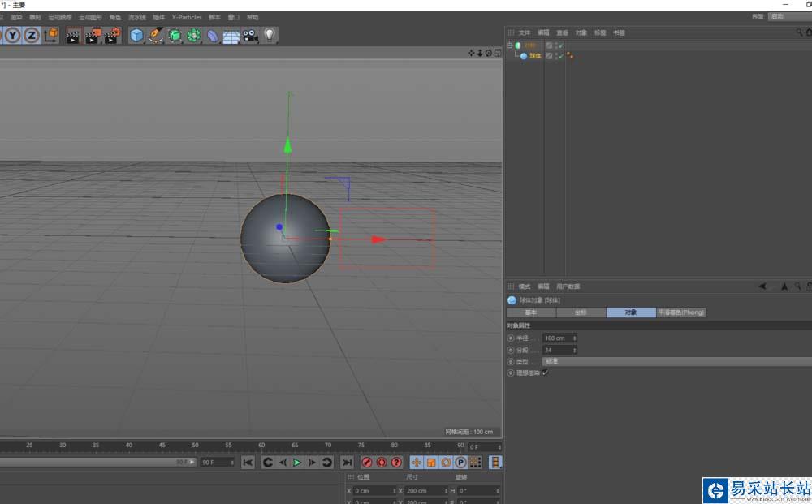
Task: Click the object manager search icon
Action: point(799,32)
